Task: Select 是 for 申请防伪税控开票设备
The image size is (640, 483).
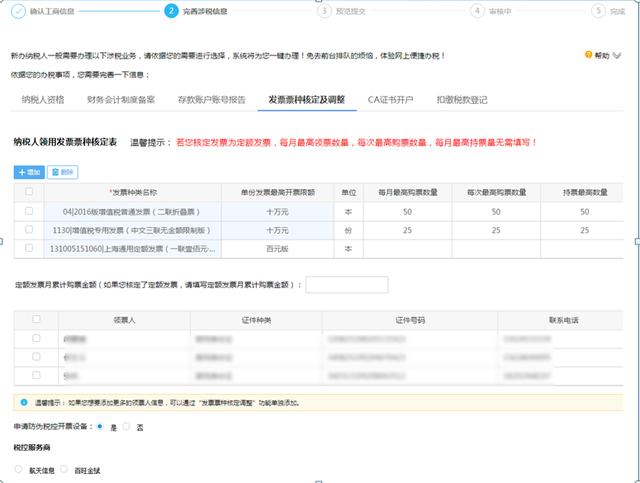Action: pyautogui.click(x=100, y=427)
